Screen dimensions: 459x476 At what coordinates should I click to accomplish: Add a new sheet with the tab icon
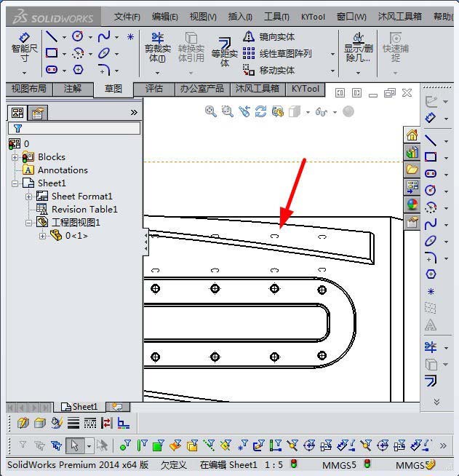point(117,407)
